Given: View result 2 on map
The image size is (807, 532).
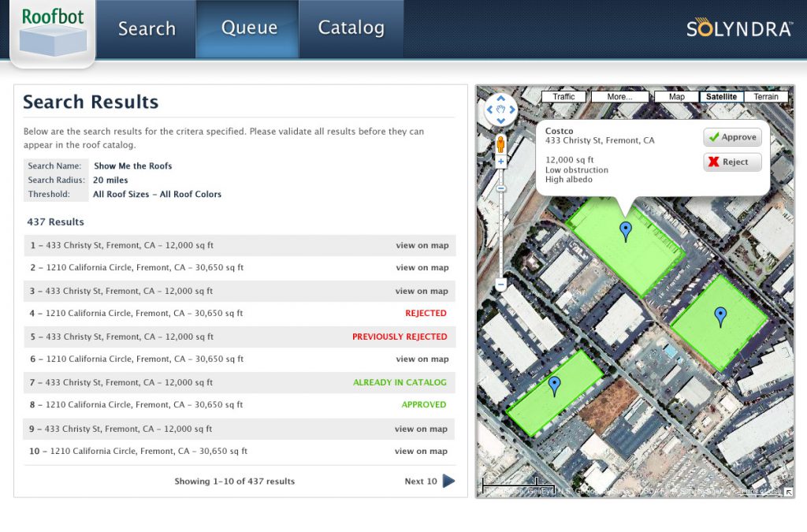Looking at the screenshot, I should coord(422,267).
